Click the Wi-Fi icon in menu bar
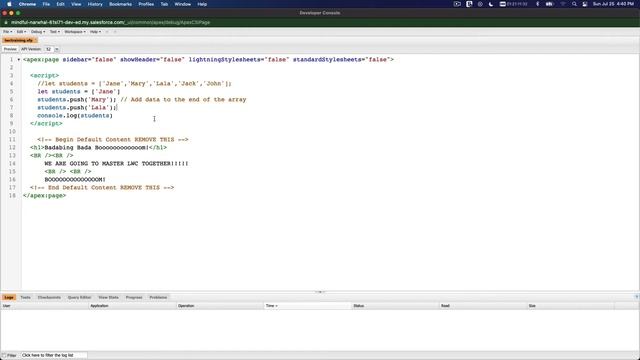Image resolution: width=640 pixels, height=360 pixels. coord(563,4)
